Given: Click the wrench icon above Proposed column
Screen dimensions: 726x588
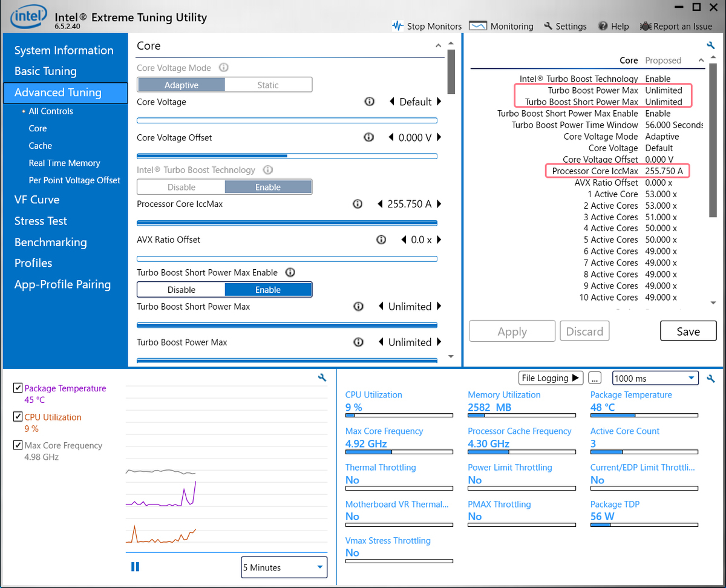Looking at the screenshot, I should (711, 45).
